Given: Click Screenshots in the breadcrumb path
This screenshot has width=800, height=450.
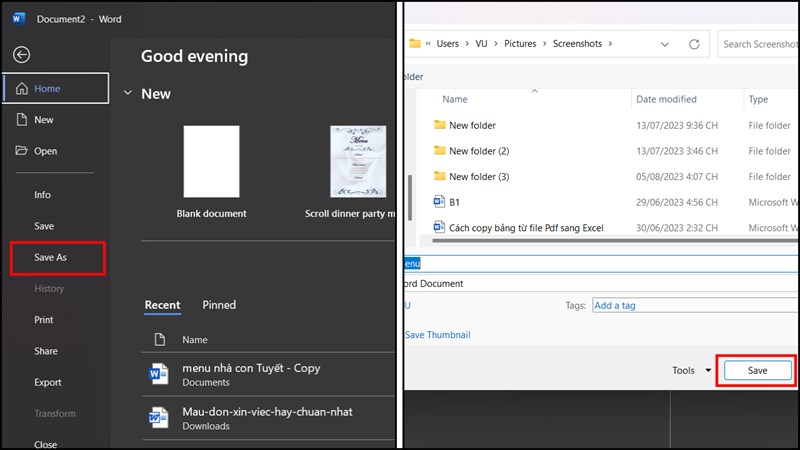Looking at the screenshot, I should [577, 44].
